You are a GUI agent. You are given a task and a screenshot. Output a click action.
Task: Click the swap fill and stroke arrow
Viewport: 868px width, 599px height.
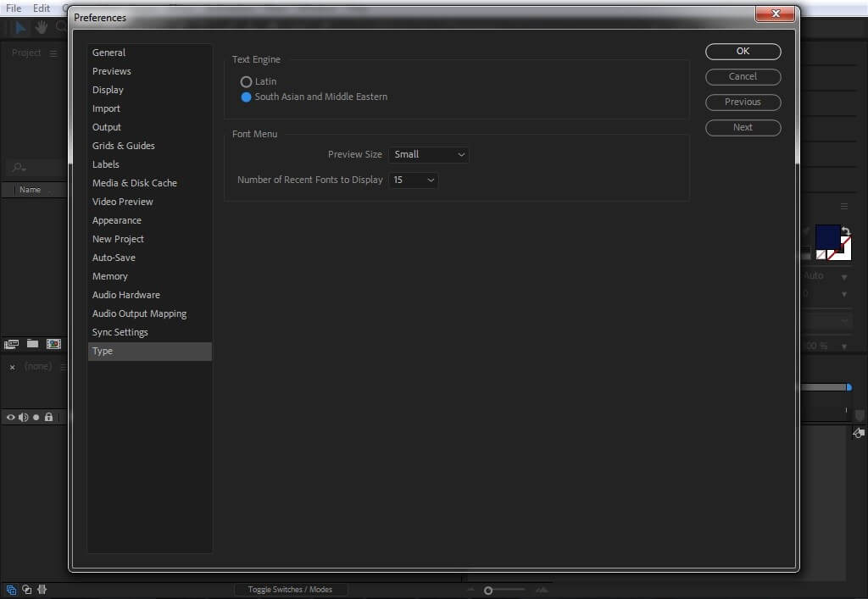pos(845,230)
